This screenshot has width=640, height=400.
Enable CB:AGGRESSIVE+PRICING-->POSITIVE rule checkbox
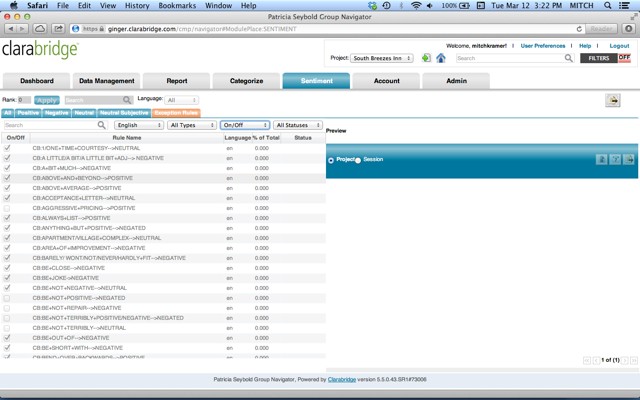point(7,208)
